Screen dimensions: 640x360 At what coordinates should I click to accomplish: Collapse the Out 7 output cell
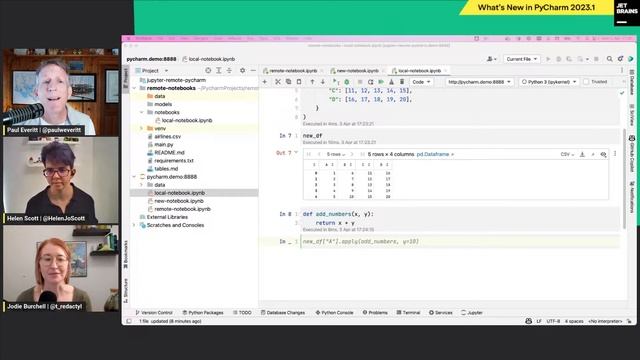pyautogui.click(x=296, y=153)
